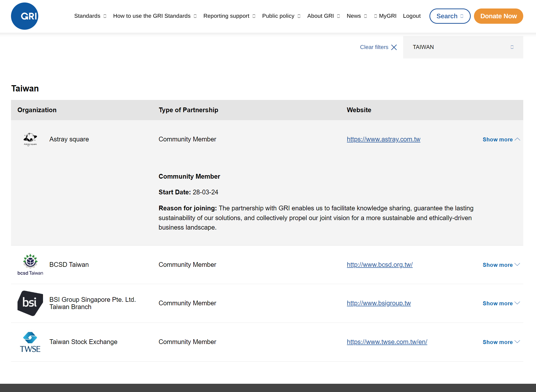
Task: Open the About GRI menu
Action: tap(324, 16)
